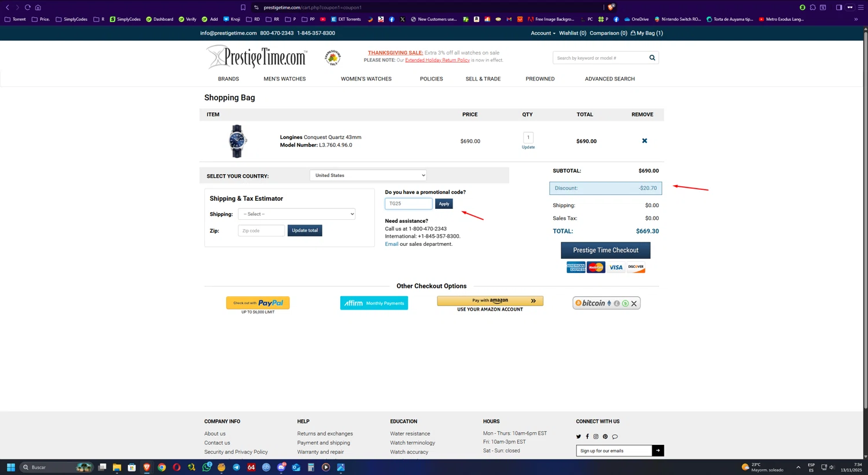The height and width of the screenshot is (475, 868).
Task: Expand the Account dropdown menu
Action: [543, 33]
